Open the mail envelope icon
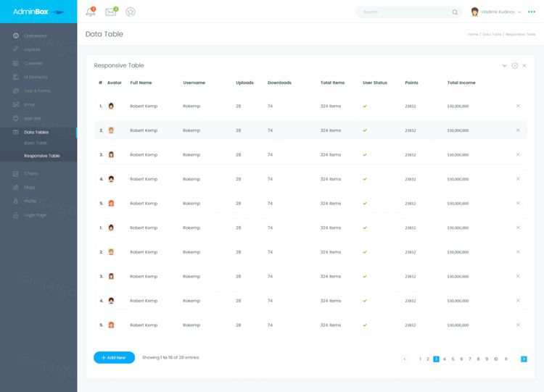544x392 pixels. tap(111, 12)
